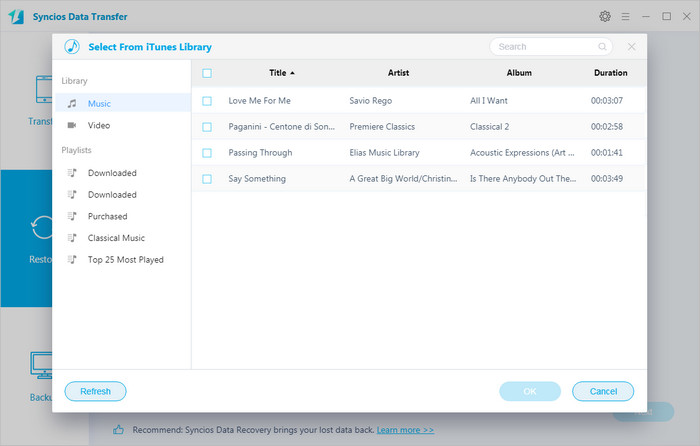Select the Passing Through song checkbox
Viewport: 700px width, 446px height.
(207, 153)
